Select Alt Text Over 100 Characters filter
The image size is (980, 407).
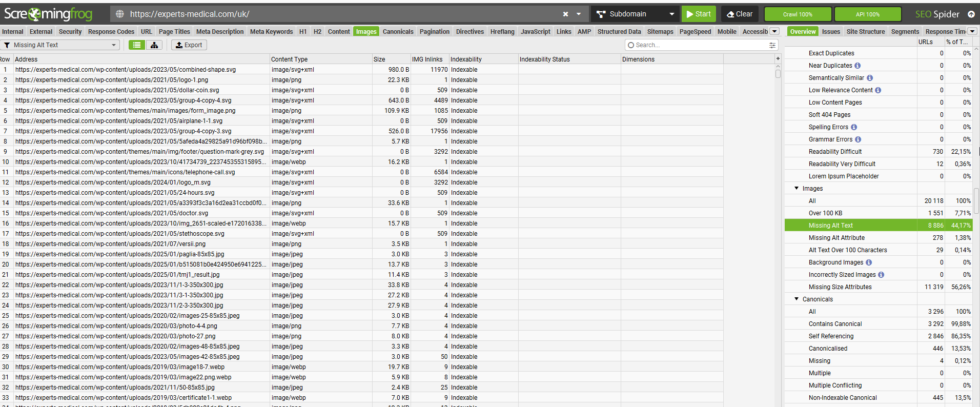pos(878,250)
